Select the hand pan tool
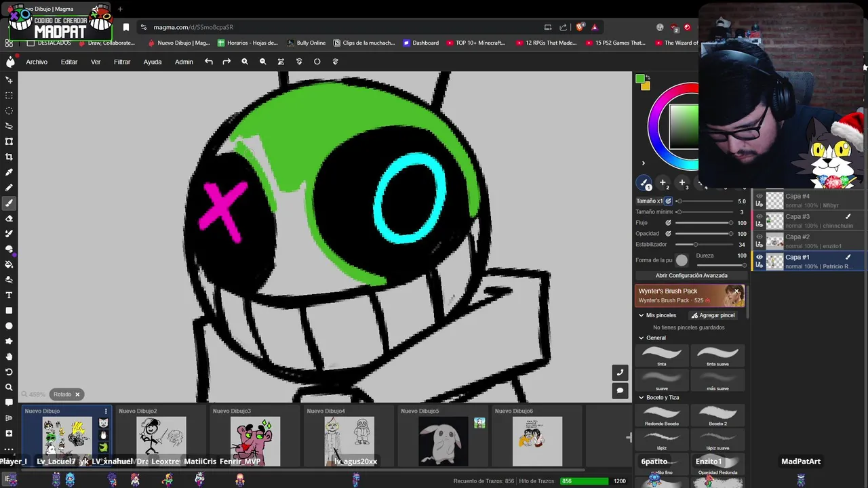Screen dimensions: 868x488 [x=9, y=357]
